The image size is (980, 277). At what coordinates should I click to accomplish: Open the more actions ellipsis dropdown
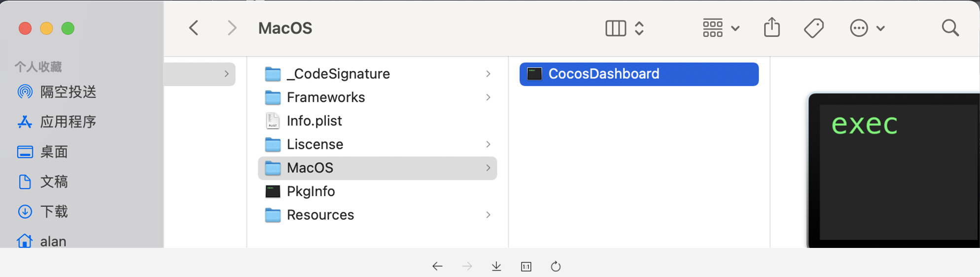pos(867,28)
